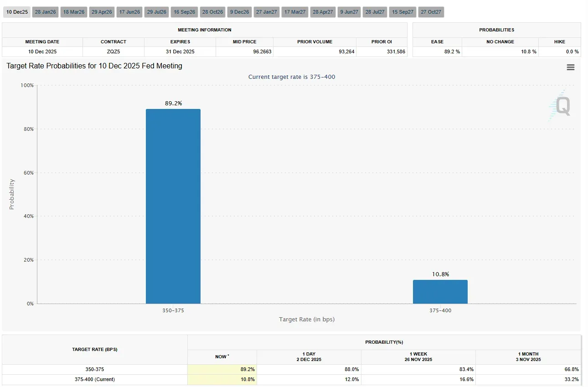The image size is (588, 387).
Task: Go to the 29 Apr26 meeting tab
Action: 102,12
